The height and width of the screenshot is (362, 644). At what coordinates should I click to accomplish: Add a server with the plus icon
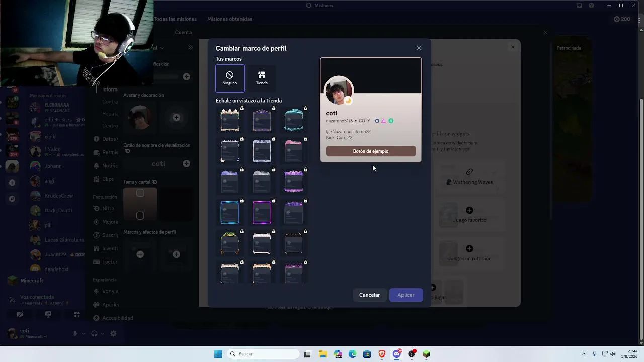coord(12,183)
